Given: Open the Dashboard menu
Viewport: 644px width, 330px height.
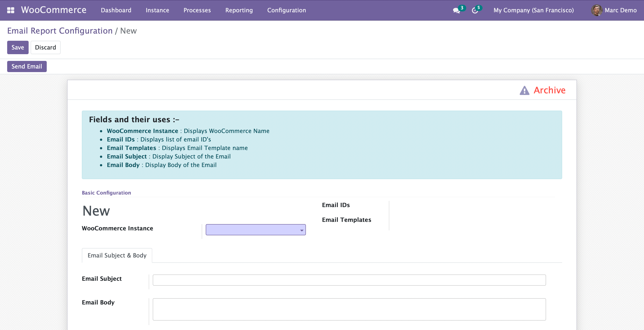Looking at the screenshot, I should click(116, 10).
